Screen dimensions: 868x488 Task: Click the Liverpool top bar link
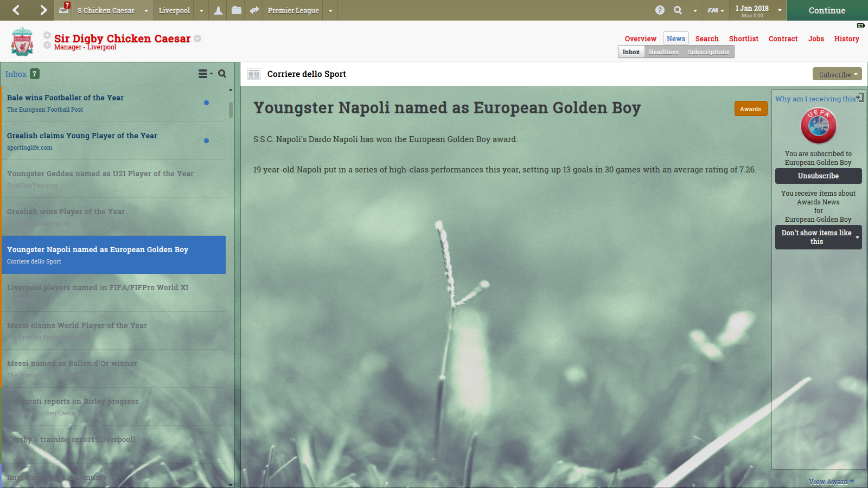[174, 10]
